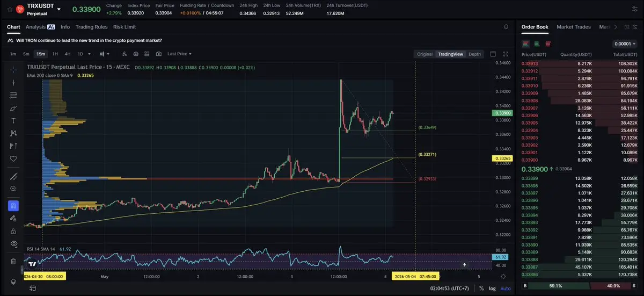Image resolution: width=644 pixels, height=296 pixels.
Task: Expand more timeframes dropdown after 1D
Action: tap(89, 54)
